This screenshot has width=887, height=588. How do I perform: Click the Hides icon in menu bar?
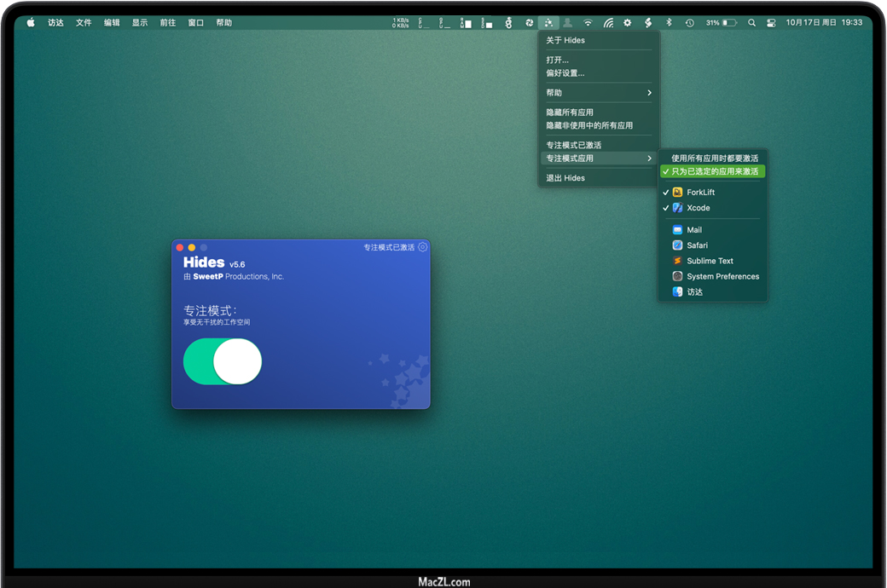click(x=548, y=23)
